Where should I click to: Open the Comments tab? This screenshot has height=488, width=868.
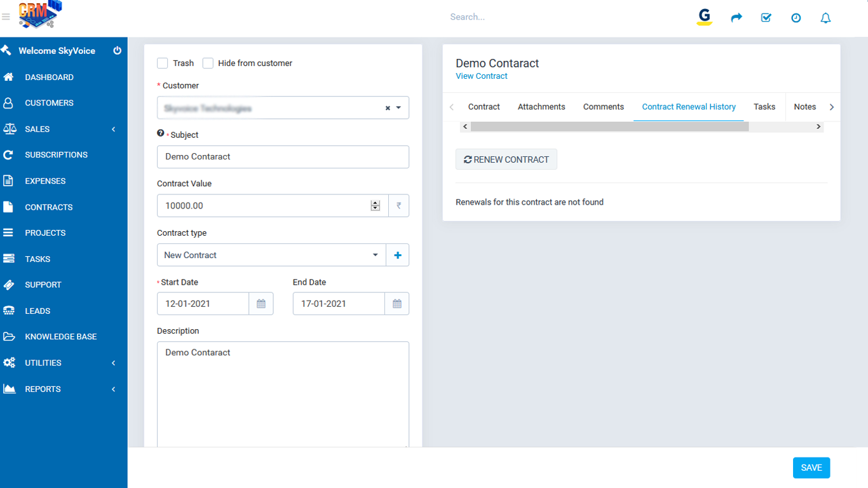tap(603, 107)
